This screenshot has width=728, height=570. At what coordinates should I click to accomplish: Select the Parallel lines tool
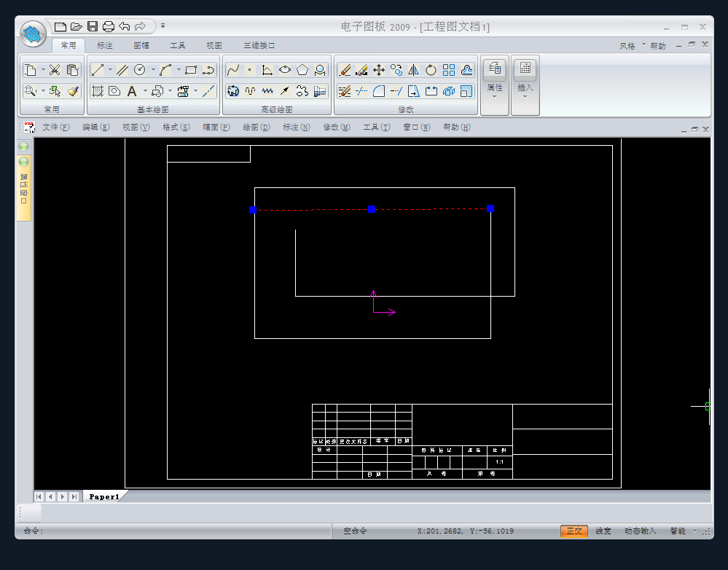point(122,70)
